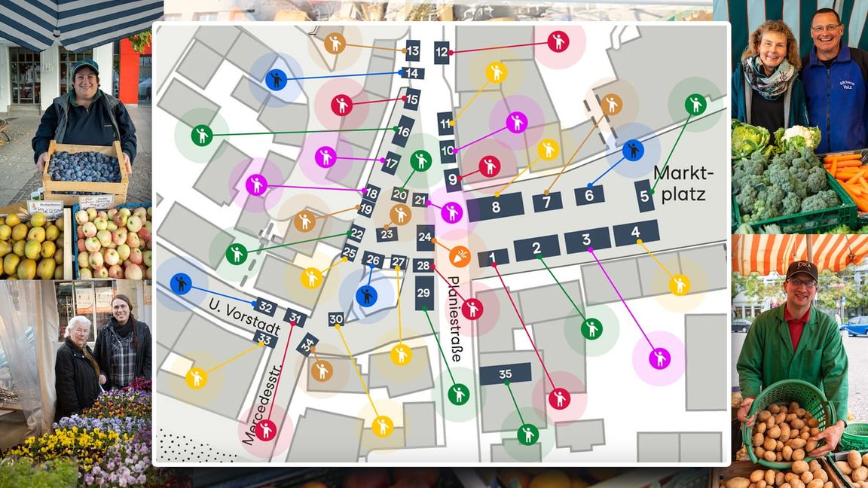
Task: Select the green person icon connected to stall 5
Action: pyautogui.click(x=695, y=104)
